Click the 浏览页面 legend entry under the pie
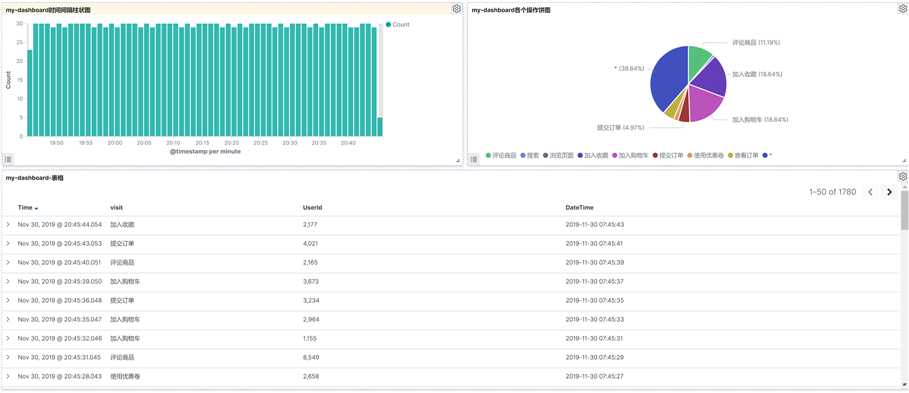The image size is (909, 393). 558,155
